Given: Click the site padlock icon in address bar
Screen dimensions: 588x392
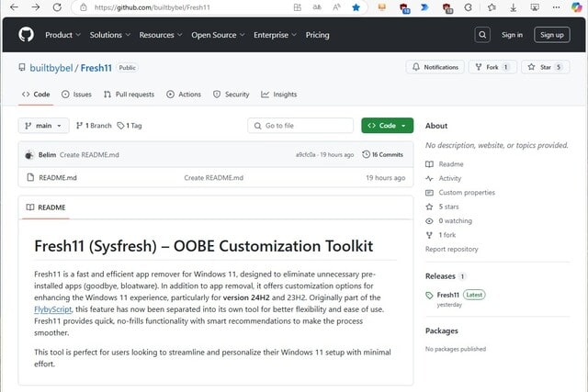Looking at the screenshot, I should coord(84,7).
